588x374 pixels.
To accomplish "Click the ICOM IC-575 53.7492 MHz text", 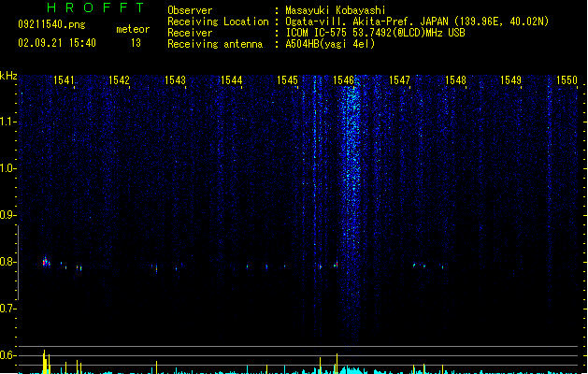I will coord(375,33).
